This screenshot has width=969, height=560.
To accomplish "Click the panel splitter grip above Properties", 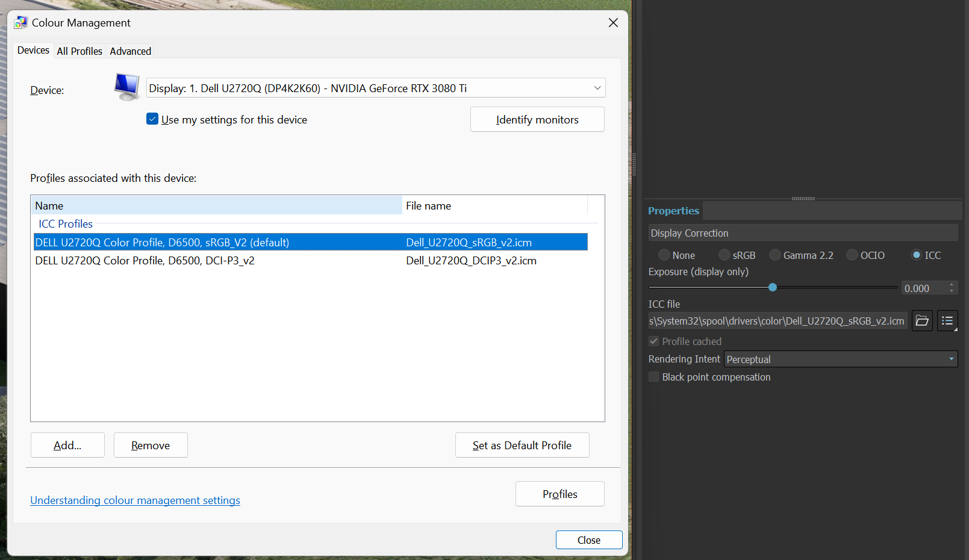I will [803, 198].
